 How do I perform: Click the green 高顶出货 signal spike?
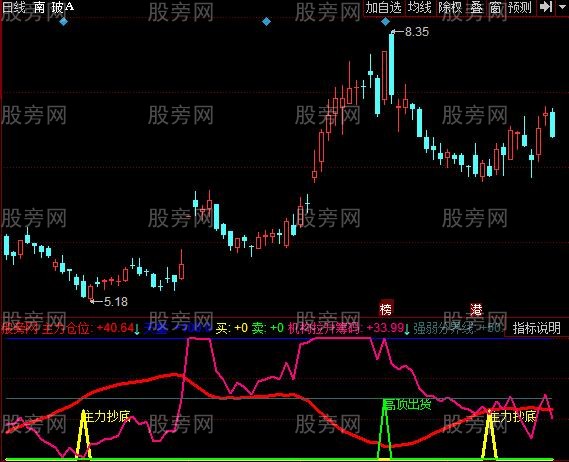coord(385,429)
